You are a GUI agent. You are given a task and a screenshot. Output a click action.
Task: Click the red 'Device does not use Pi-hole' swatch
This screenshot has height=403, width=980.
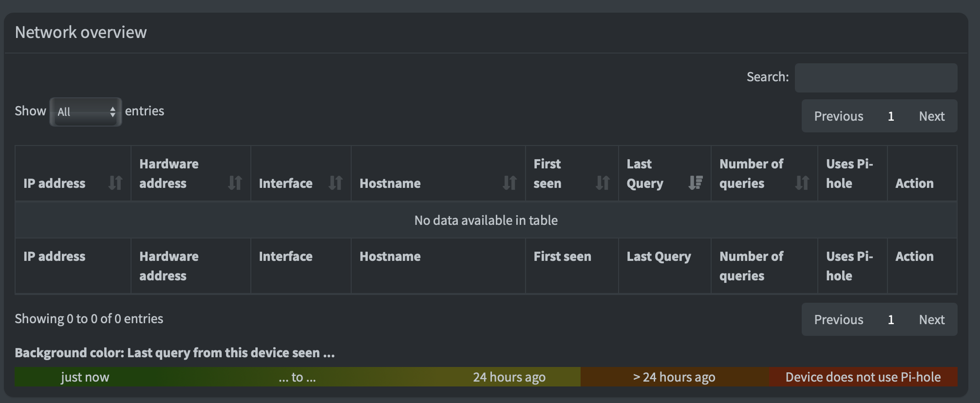(x=863, y=377)
